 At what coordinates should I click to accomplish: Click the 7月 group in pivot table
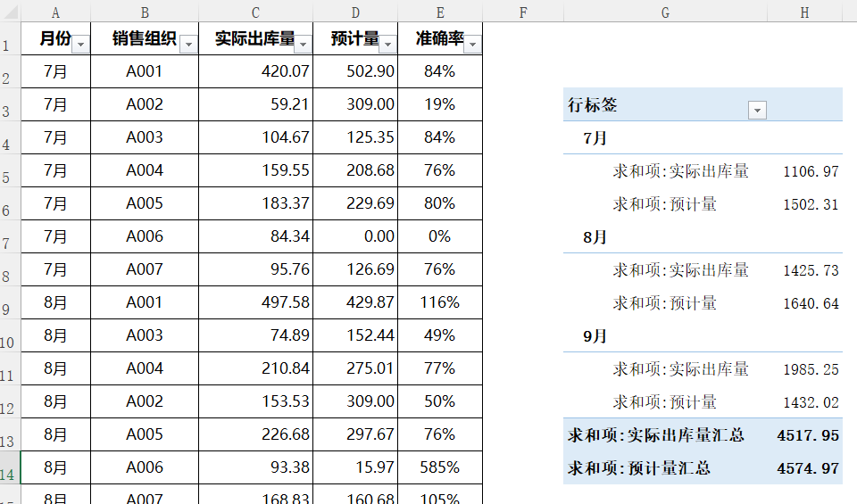595,138
